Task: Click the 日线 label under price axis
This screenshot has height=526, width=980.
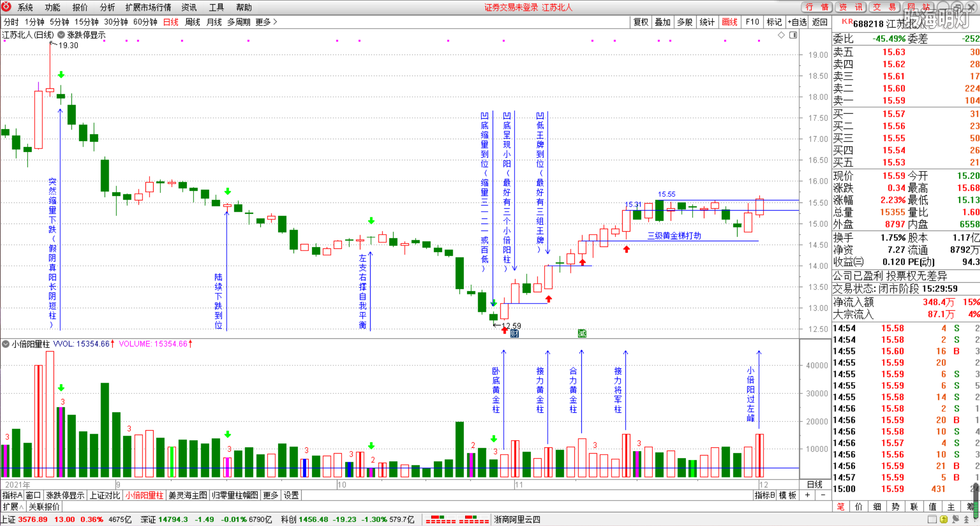Action: click(x=815, y=484)
